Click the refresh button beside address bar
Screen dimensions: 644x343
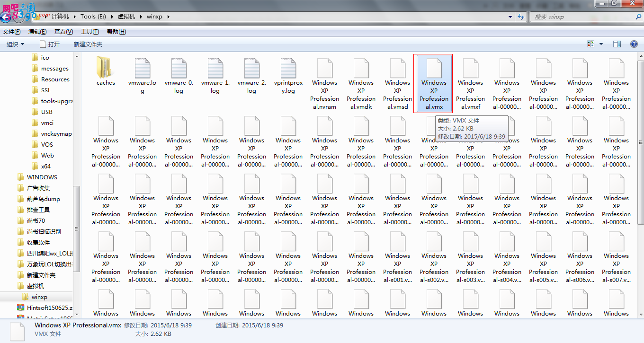click(521, 17)
